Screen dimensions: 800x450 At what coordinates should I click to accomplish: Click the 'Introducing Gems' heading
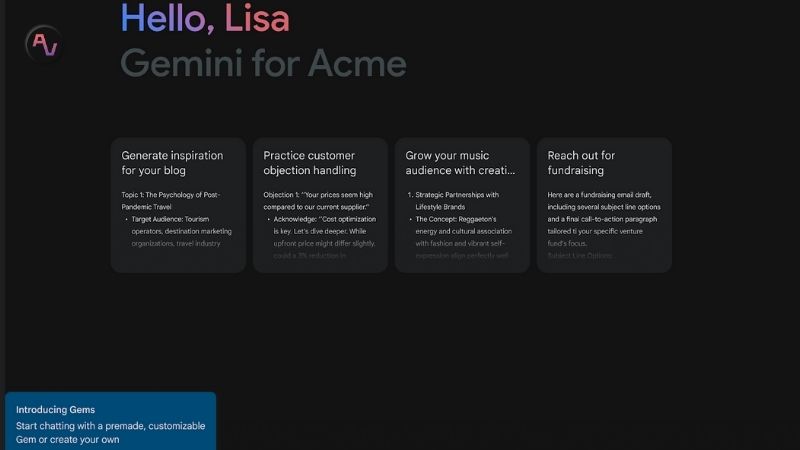(x=55, y=410)
